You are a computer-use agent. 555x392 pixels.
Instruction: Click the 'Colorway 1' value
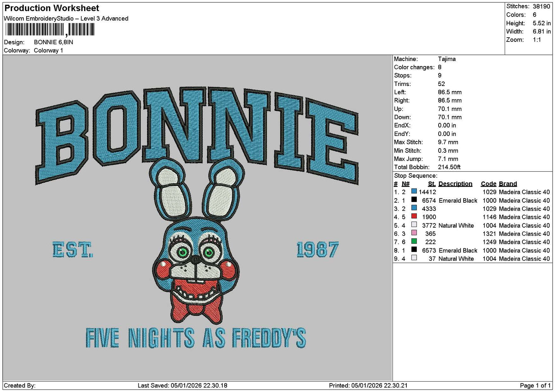point(48,51)
